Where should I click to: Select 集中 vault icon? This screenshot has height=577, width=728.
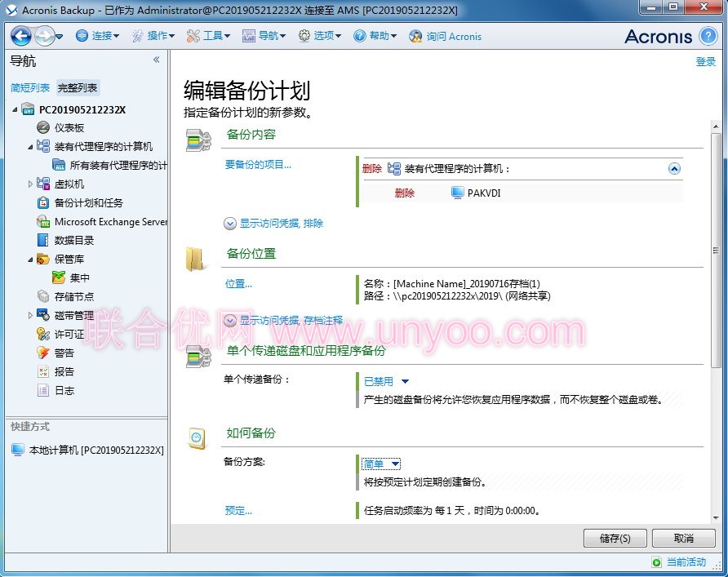pyautogui.click(x=59, y=277)
